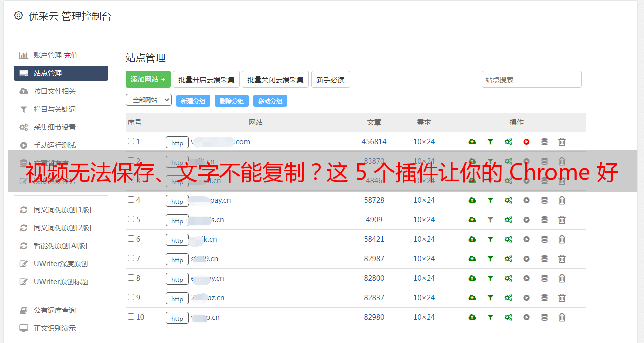644x343 pixels.
Task: Click the trash icon in row 4
Action: [562, 200]
